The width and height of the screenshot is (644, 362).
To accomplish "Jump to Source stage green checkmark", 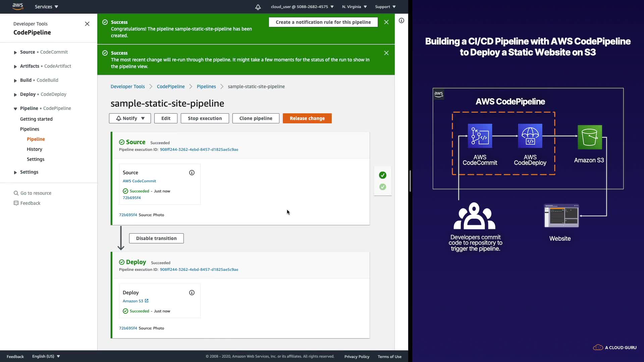I will 383,175.
